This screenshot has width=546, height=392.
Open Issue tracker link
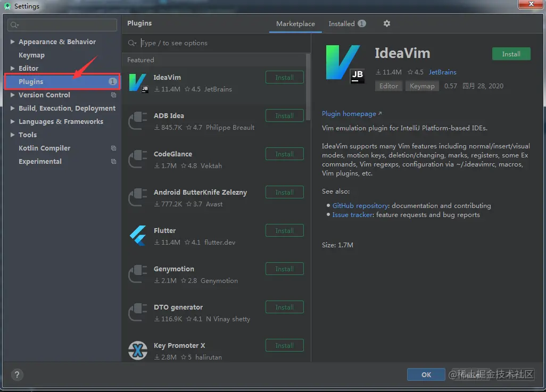[352, 215]
